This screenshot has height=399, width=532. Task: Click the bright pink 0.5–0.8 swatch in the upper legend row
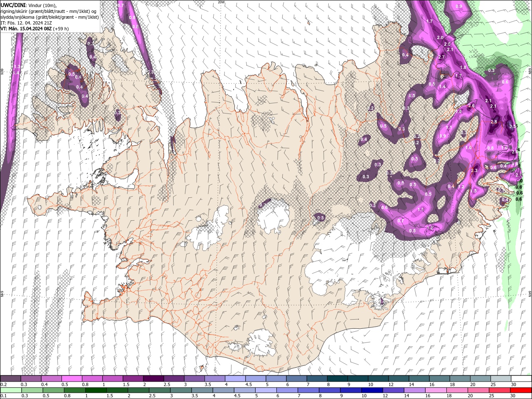pos(72,379)
